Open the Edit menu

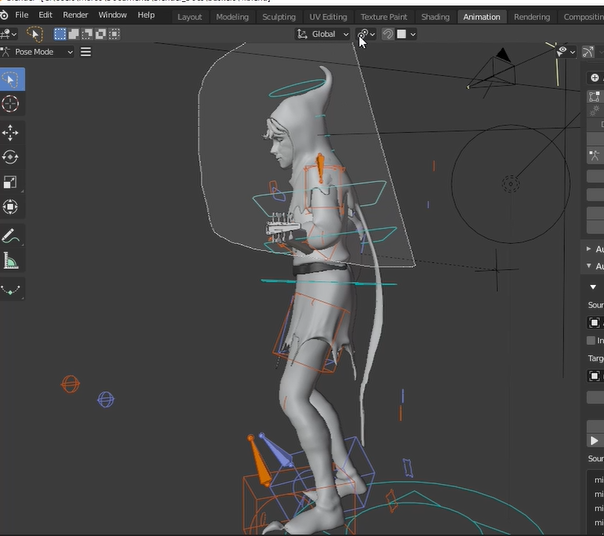point(46,15)
